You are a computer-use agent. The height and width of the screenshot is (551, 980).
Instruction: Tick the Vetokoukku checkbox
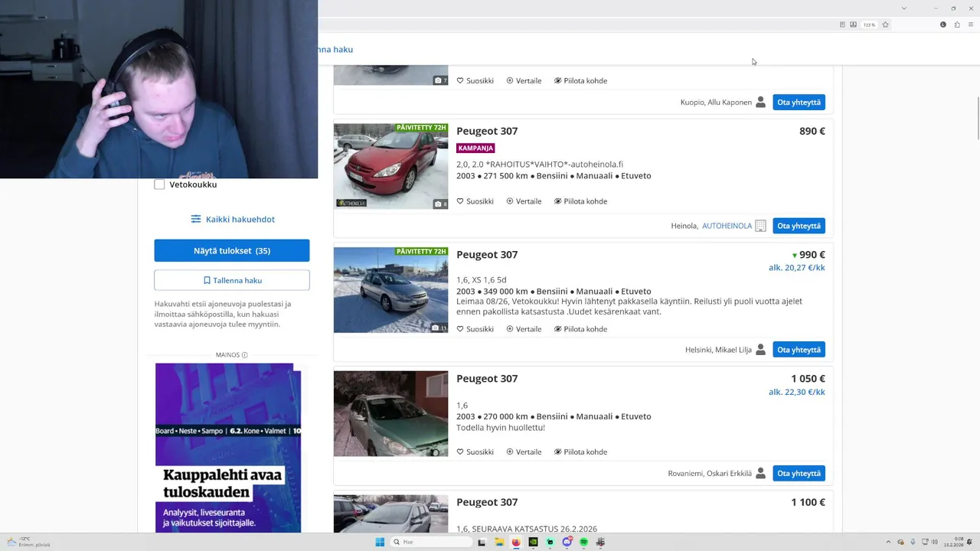159,184
